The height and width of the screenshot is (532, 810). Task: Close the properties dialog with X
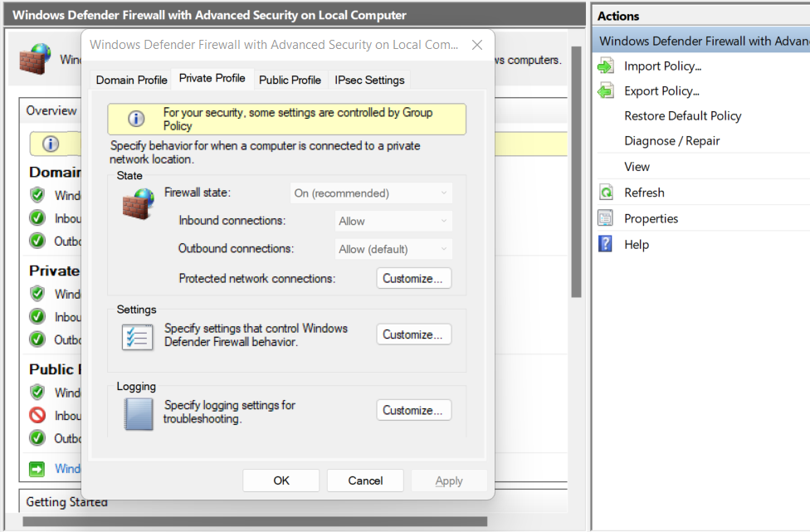(x=477, y=45)
